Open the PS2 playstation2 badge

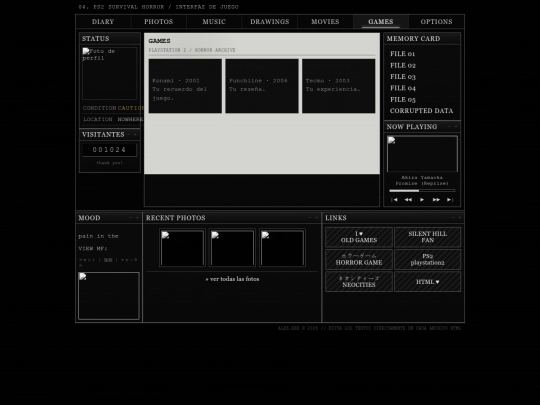(x=427, y=259)
